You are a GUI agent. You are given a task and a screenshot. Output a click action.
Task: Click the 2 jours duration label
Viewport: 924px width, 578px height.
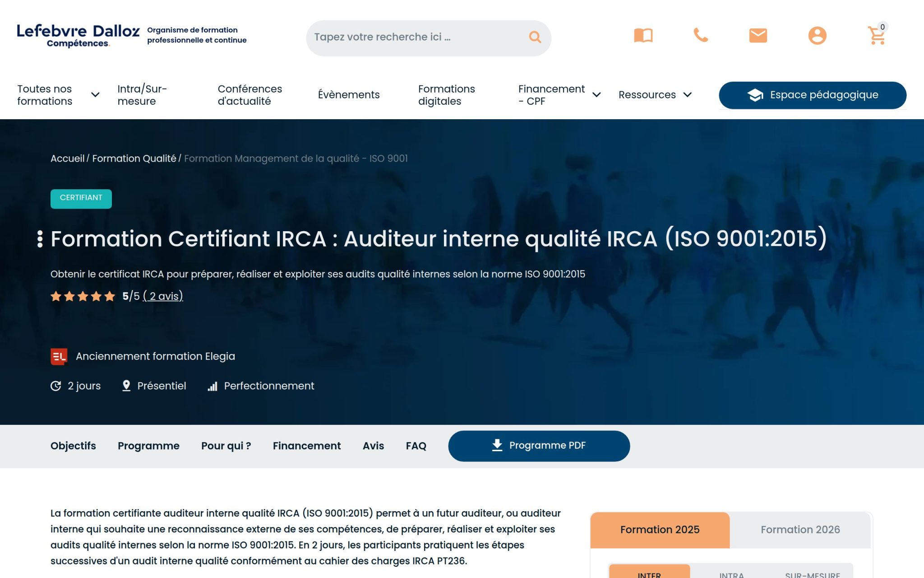84,386
